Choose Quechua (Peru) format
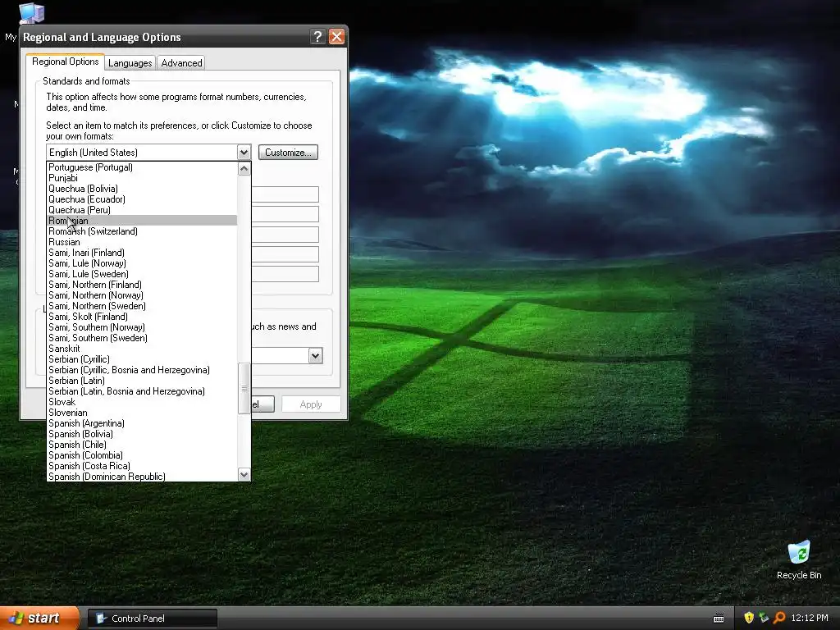 tap(142, 210)
